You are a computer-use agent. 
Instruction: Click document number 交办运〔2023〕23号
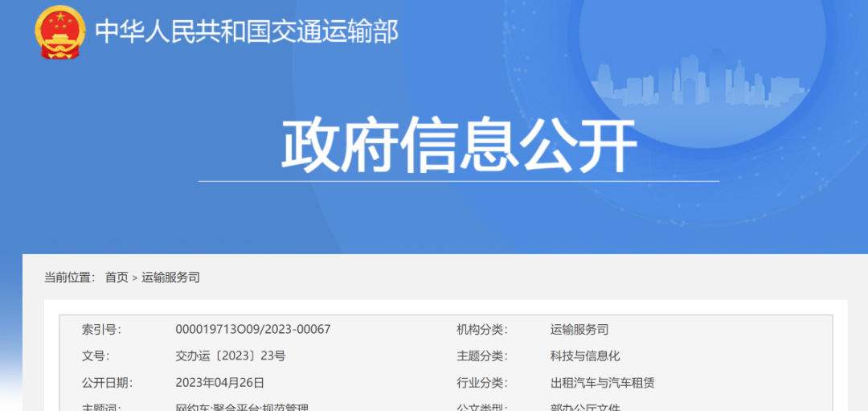[231, 356]
